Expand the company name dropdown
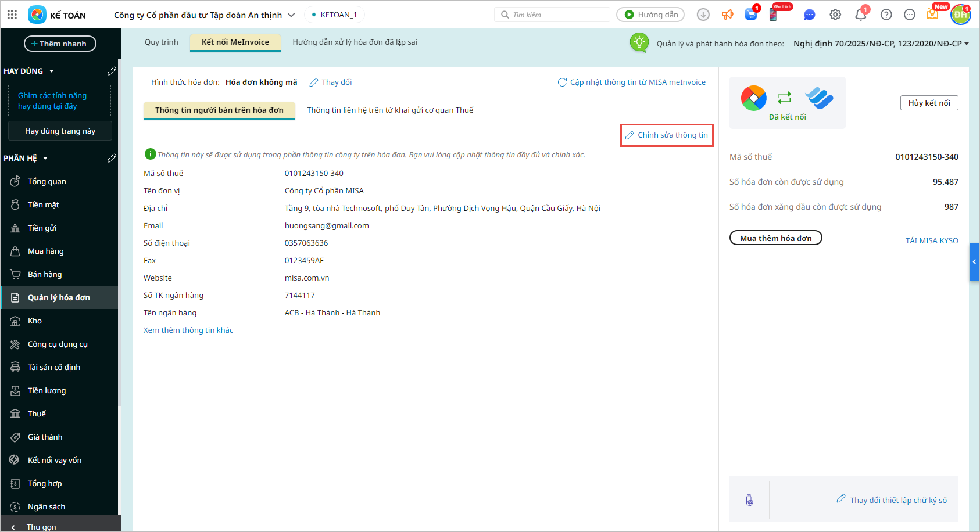The image size is (980, 532). 291,15
